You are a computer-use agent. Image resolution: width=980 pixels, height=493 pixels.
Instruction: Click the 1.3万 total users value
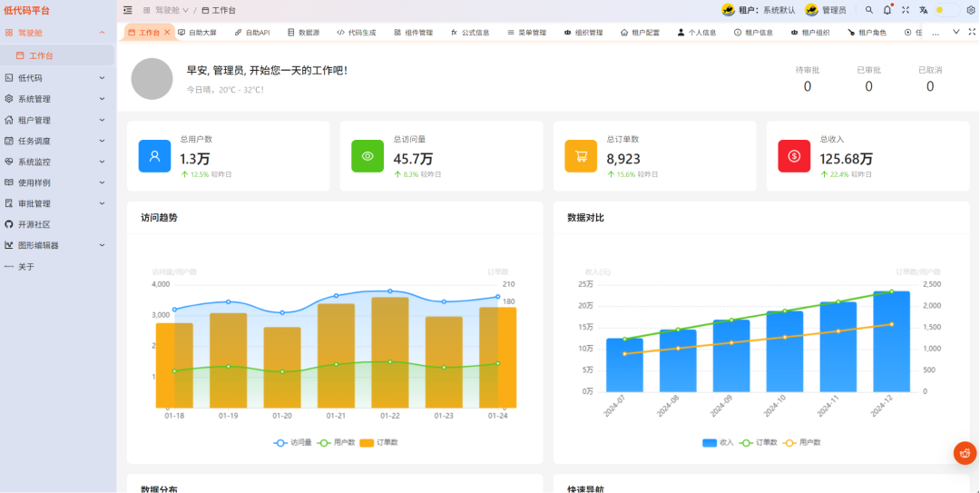194,159
